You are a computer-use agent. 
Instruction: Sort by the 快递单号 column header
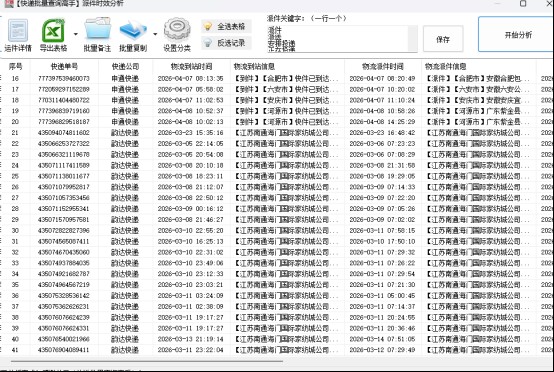pyautogui.click(x=64, y=66)
